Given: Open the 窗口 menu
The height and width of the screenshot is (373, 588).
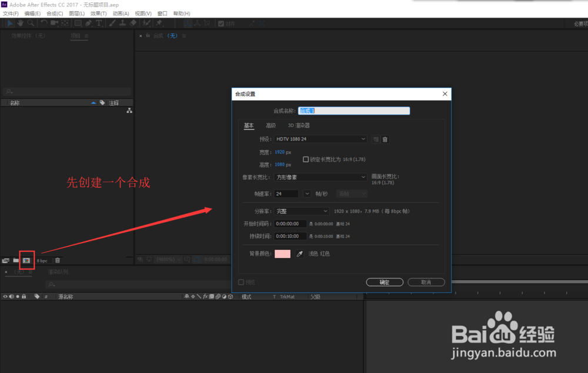Looking at the screenshot, I should tap(162, 14).
